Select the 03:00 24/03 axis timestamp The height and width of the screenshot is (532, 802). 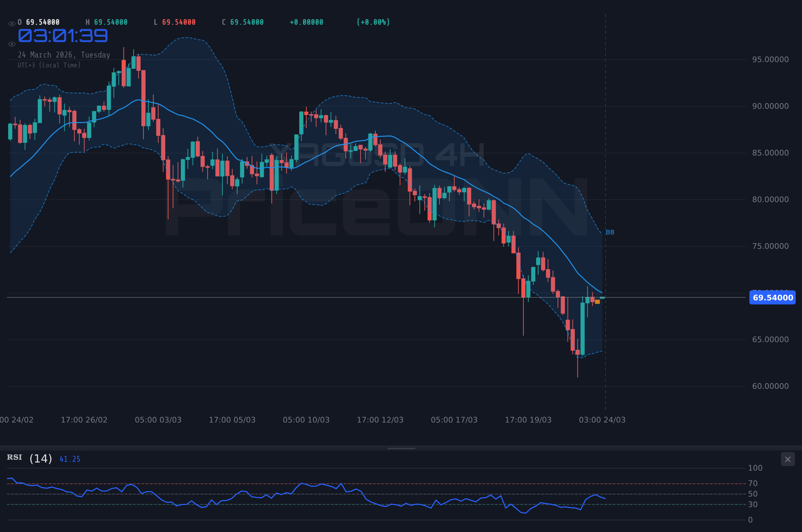coord(602,420)
